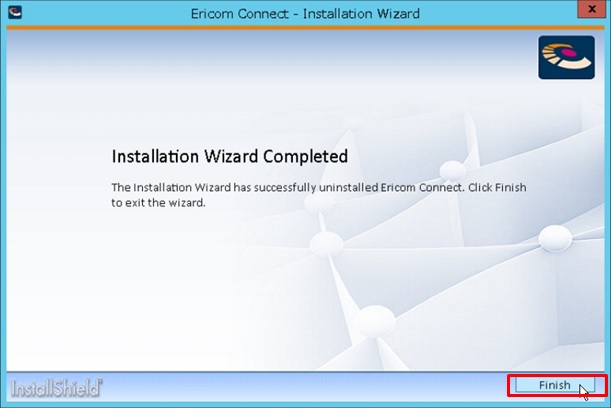Click the words Ericom Connect in the message
The width and height of the screenshot is (611, 408).
[x=421, y=187]
